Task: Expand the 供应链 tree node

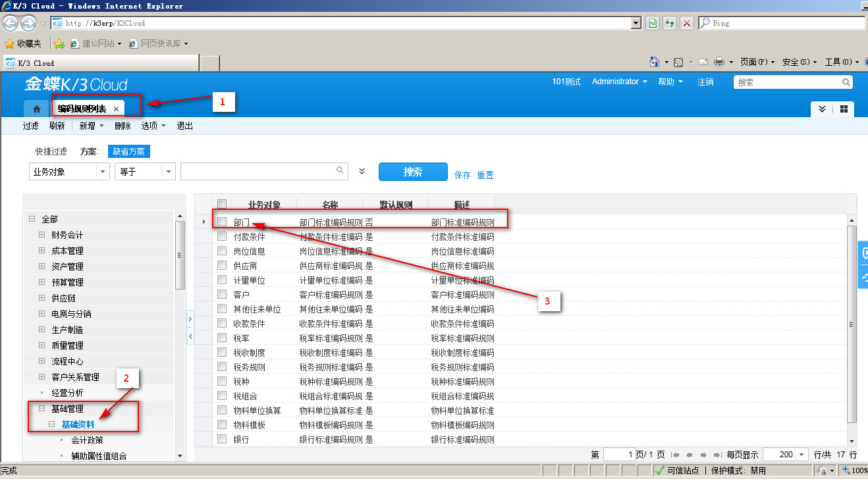Action: [42, 298]
